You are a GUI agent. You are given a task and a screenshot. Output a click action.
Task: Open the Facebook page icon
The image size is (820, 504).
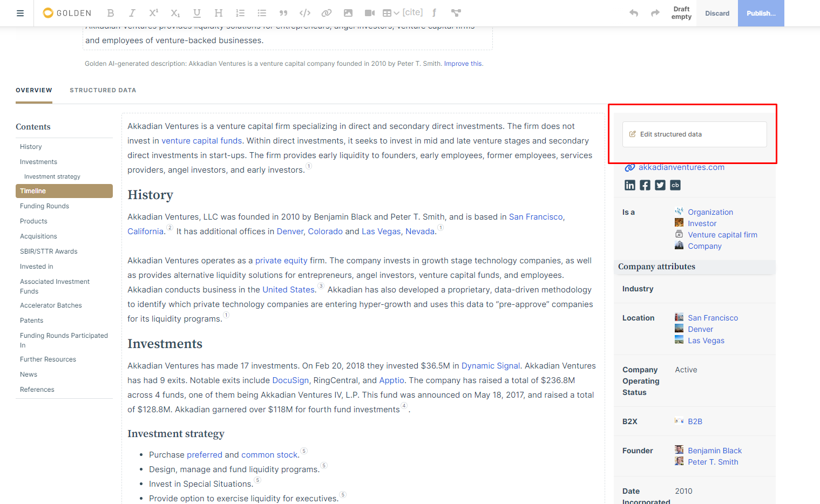pos(645,186)
